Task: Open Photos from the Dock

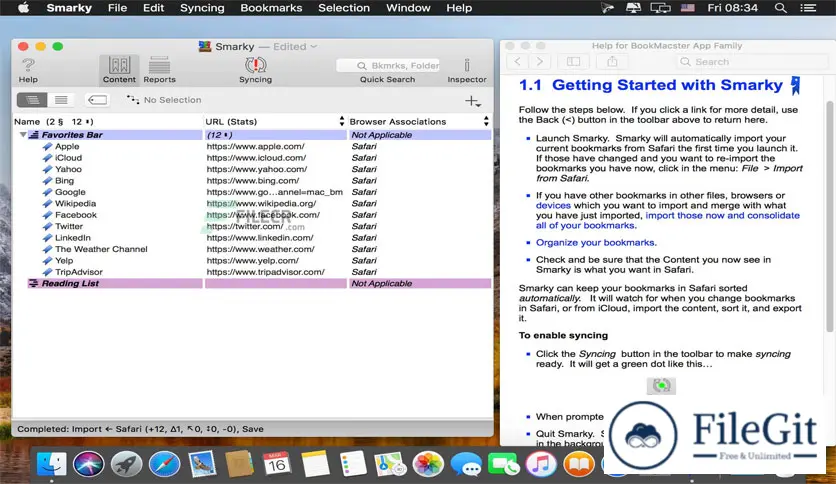Action: pos(428,464)
